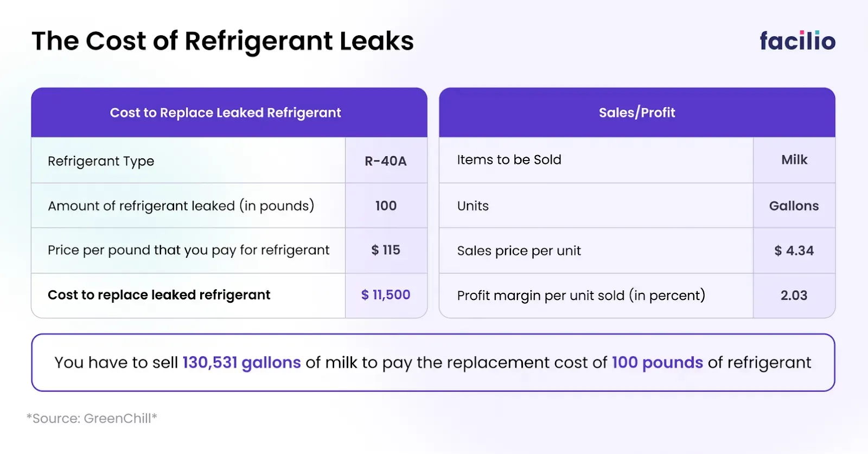Click 'Price per pound' row label
This screenshot has width=868, height=454.
(188, 250)
